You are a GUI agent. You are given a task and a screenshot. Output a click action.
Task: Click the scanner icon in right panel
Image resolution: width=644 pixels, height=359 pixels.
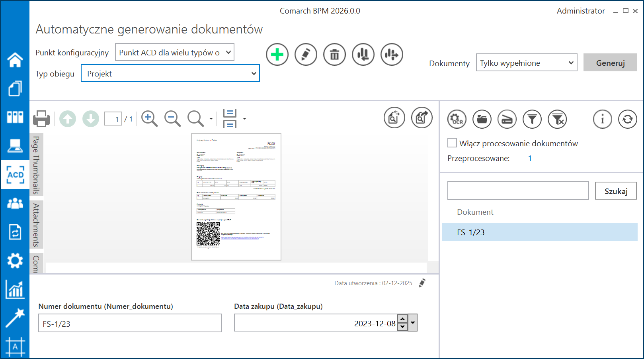tap(507, 119)
